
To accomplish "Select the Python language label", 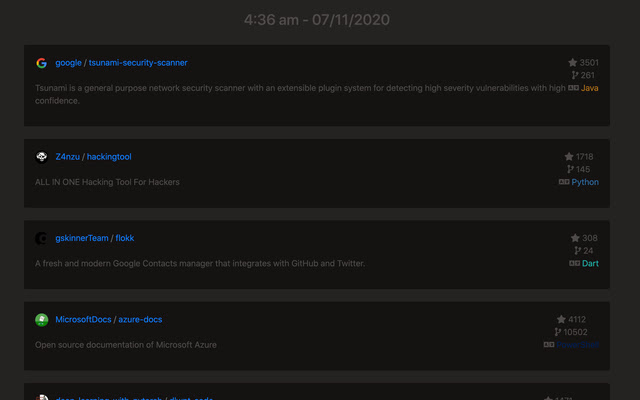I will 585,182.
